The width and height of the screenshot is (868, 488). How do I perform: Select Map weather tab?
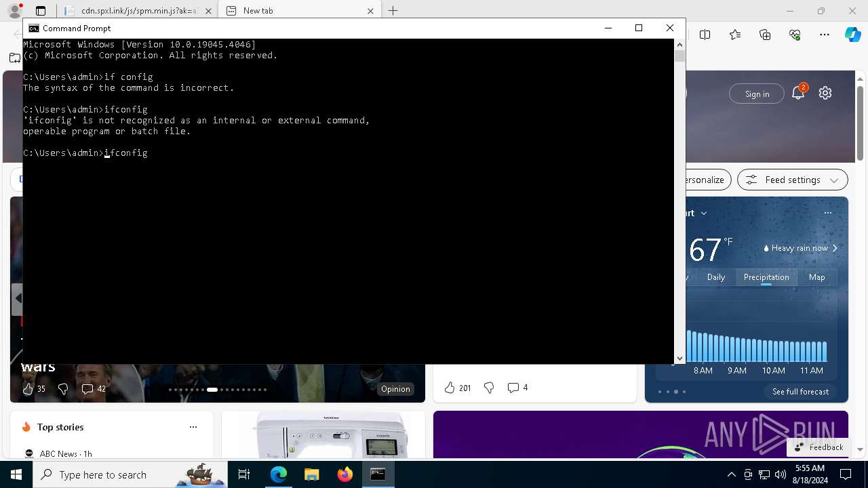click(x=816, y=277)
